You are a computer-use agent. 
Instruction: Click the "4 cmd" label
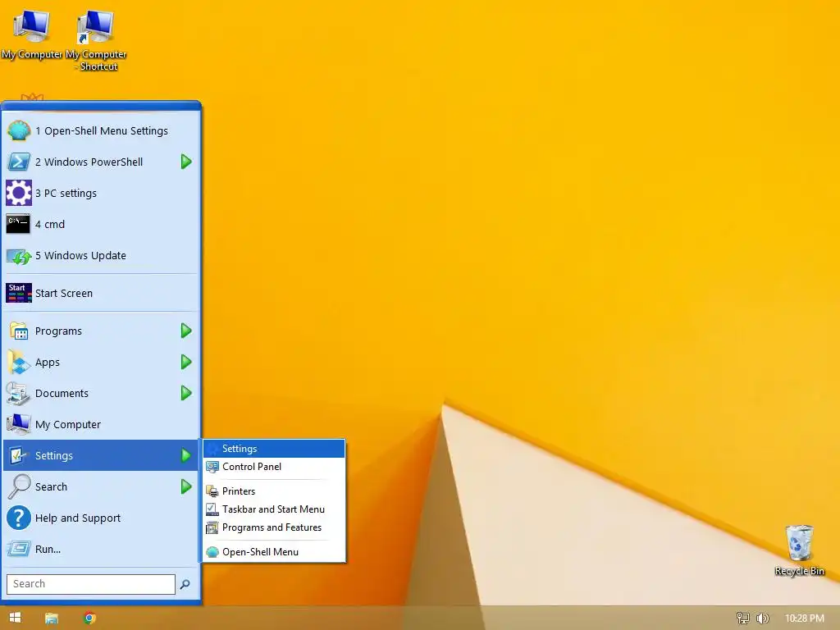(50, 225)
